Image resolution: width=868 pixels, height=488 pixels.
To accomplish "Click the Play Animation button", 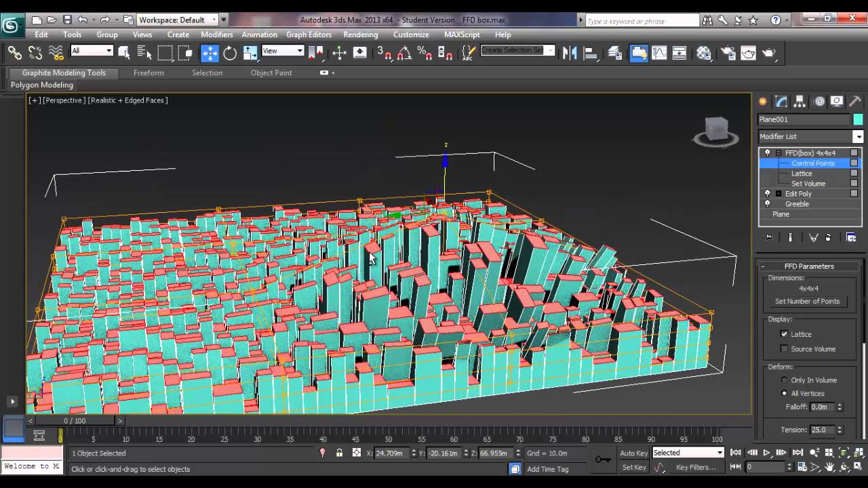I will 767,453.
